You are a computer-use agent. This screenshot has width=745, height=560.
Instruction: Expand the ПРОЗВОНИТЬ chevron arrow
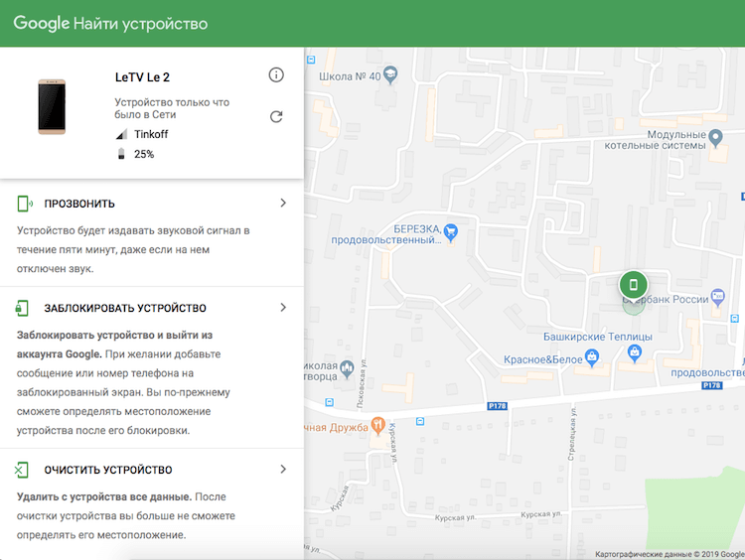tap(283, 204)
